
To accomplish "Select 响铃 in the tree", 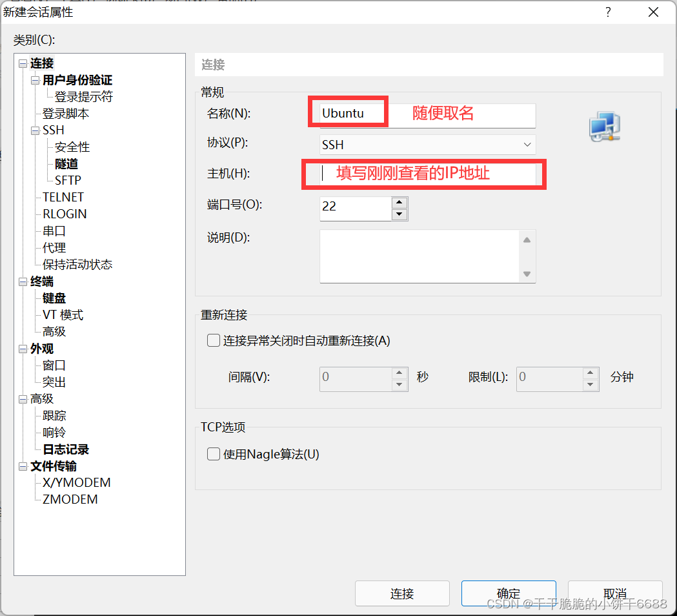I will [x=54, y=433].
